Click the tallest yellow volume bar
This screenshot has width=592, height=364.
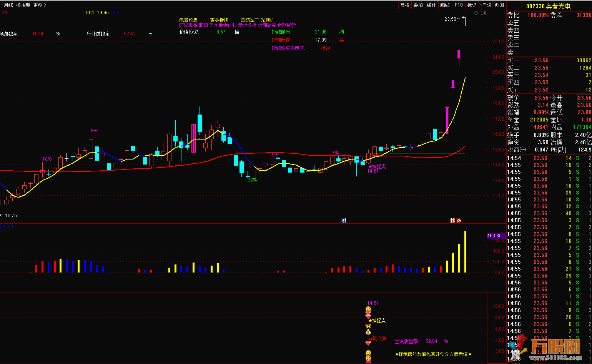pos(465,252)
